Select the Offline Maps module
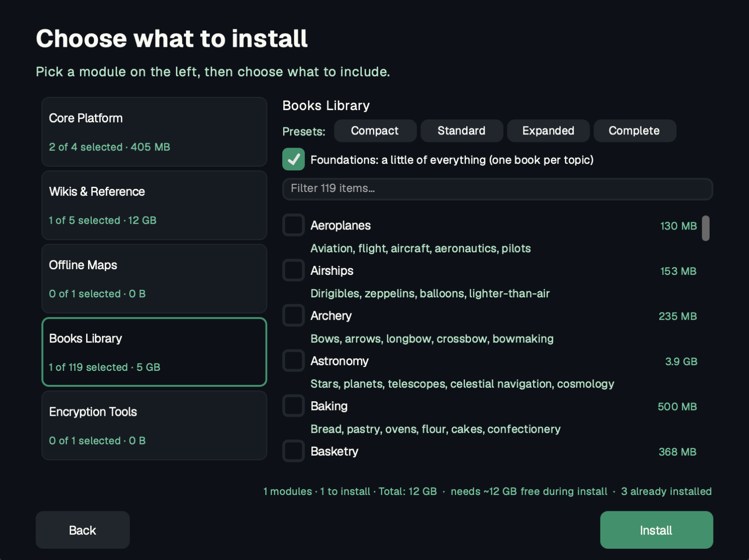The image size is (749, 560). 154,279
